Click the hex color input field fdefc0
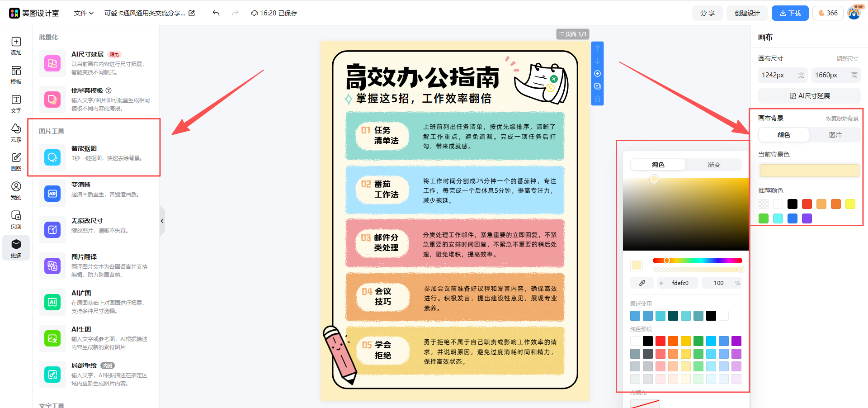 680,283
